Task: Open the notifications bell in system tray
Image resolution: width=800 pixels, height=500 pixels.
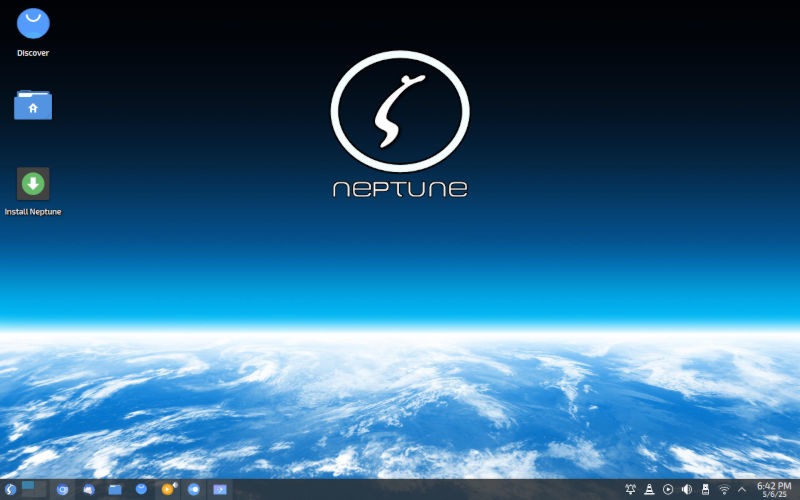Action: tap(631, 490)
